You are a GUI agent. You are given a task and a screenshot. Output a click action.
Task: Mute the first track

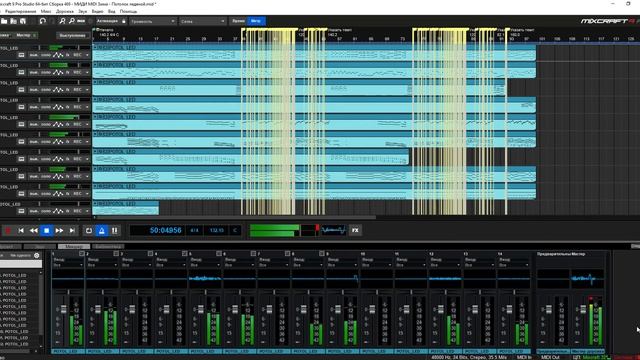click(x=33, y=55)
